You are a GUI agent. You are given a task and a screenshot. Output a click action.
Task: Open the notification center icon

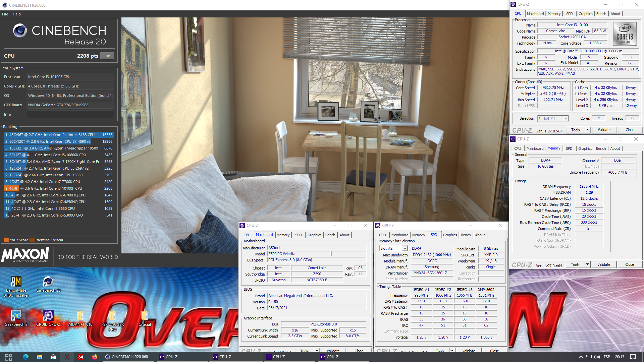pyautogui.click(x=633, y=357)
